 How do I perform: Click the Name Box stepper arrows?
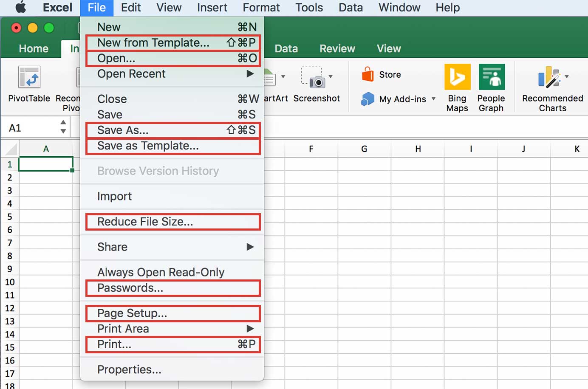click(63, 127)
